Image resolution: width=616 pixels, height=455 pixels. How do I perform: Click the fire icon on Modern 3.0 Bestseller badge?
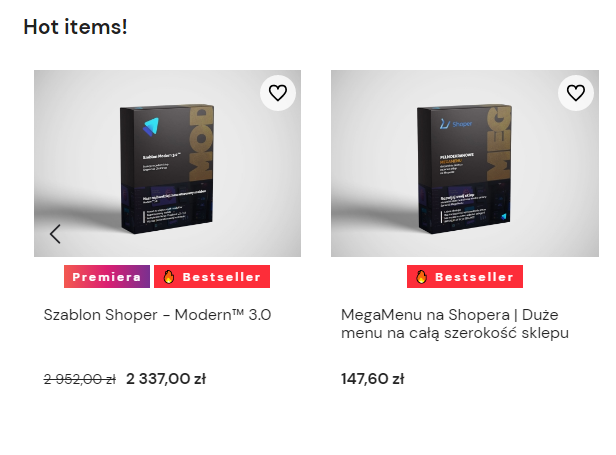point(169,277)
